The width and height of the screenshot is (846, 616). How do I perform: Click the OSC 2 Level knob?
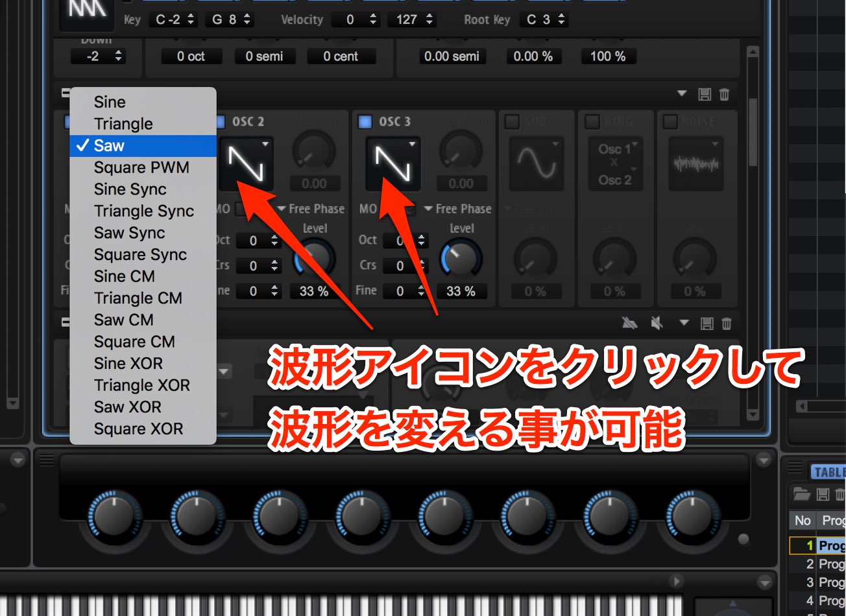point(315,259)
